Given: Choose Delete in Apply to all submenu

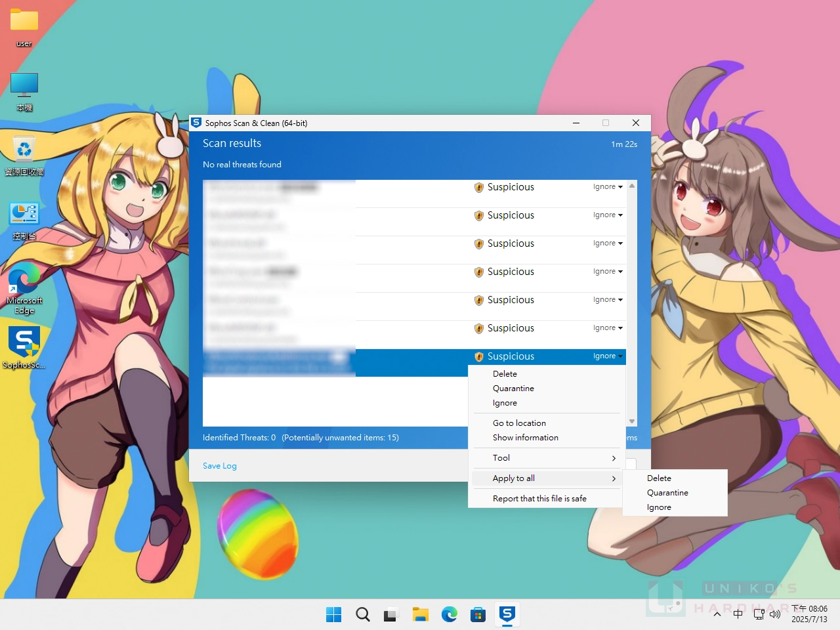Looking at the screenshot, I should pos(675,478).
